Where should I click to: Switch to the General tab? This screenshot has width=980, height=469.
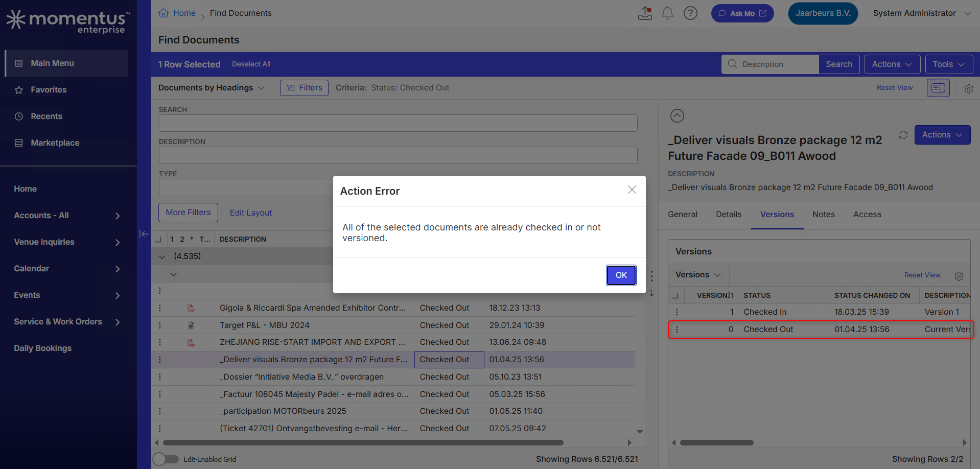683,215
